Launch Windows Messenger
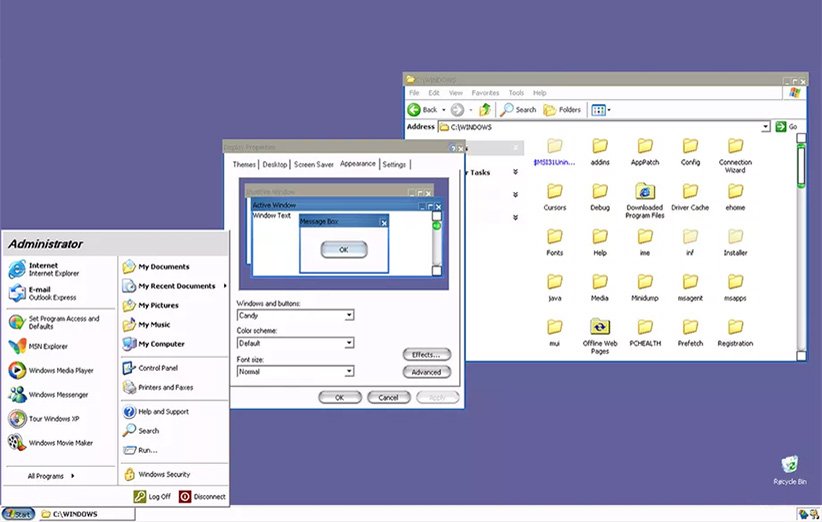 pyautogui.click(x=48, y=394)
